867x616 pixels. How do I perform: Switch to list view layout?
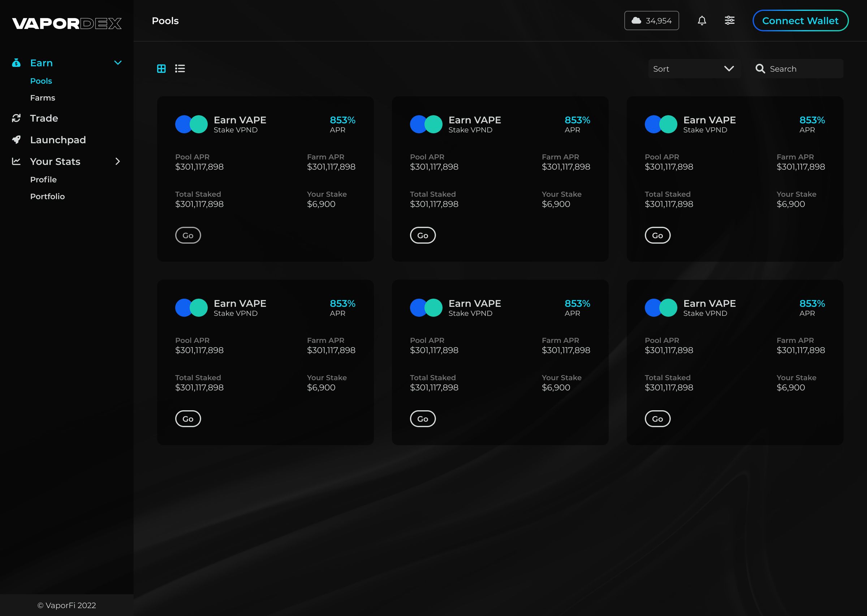(180, 69)
